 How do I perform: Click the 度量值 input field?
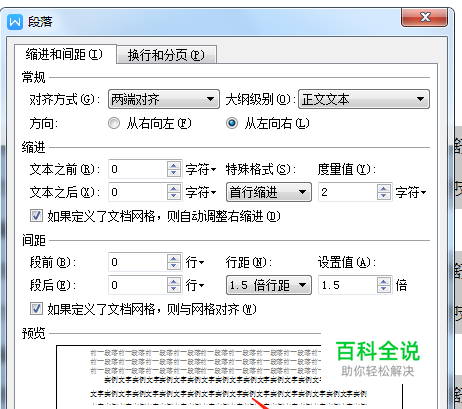(x=347, y=192)
